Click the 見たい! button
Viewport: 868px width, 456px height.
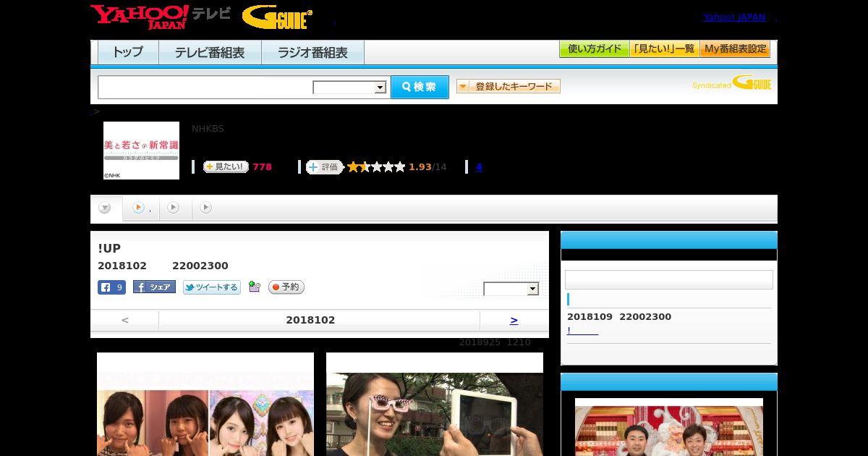click(x=226, y=166)
